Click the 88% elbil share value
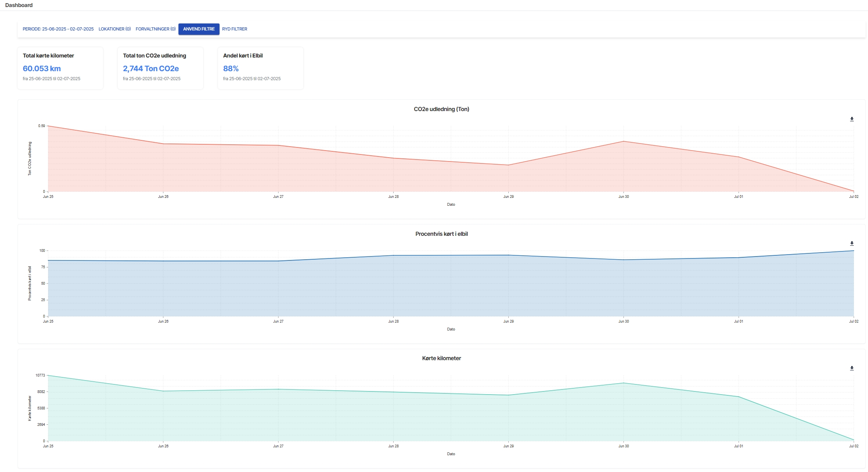The height and width of the screenshot is (472, 868). (231, 68)
